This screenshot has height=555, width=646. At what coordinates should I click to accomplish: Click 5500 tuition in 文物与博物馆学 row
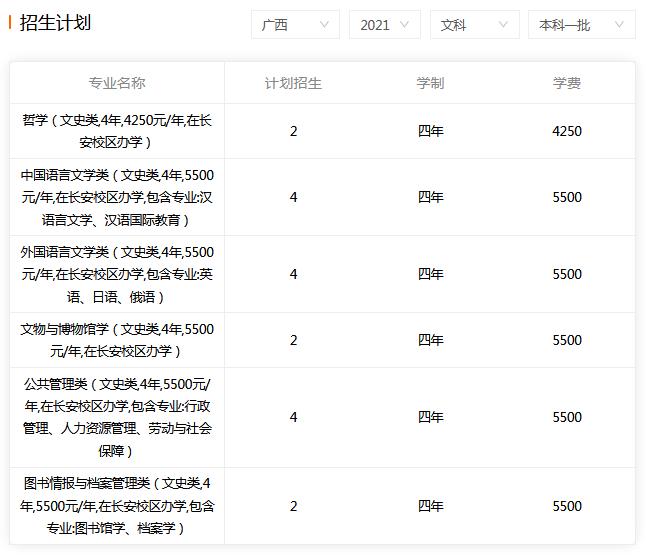567,340
